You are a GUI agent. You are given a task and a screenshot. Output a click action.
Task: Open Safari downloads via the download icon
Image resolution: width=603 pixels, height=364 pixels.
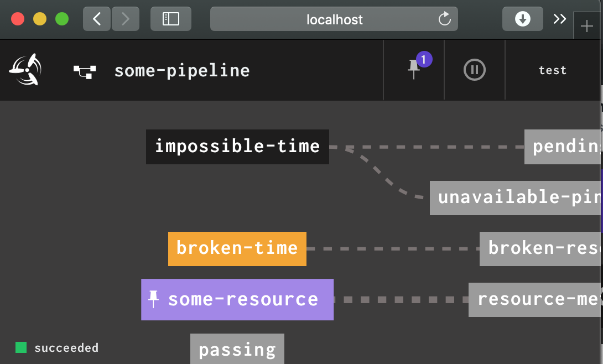522,19
